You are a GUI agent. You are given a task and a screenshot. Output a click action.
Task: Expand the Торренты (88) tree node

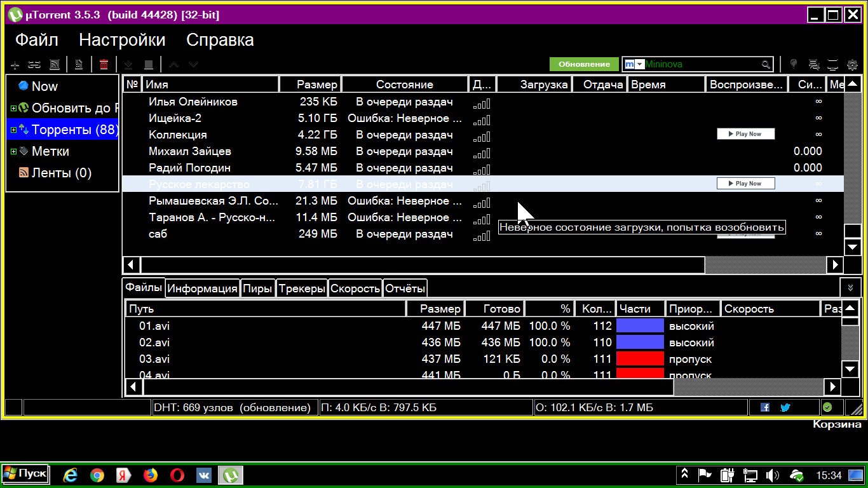click(13, 130)
